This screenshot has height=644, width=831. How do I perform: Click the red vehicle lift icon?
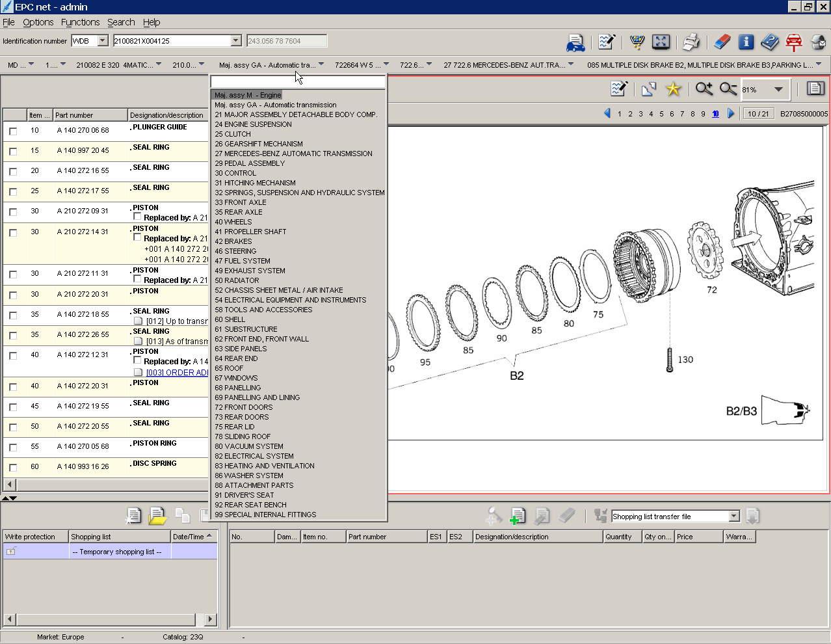tap(794, 42)
